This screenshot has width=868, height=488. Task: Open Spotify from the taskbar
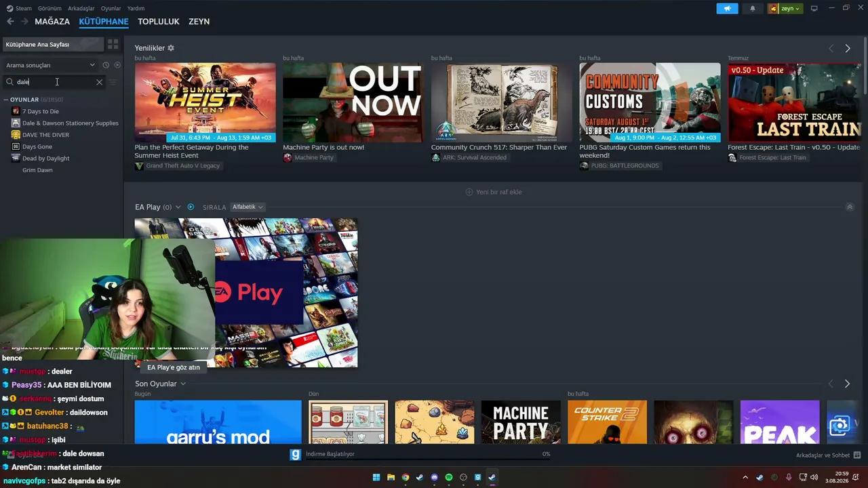(x=449, y=477)
